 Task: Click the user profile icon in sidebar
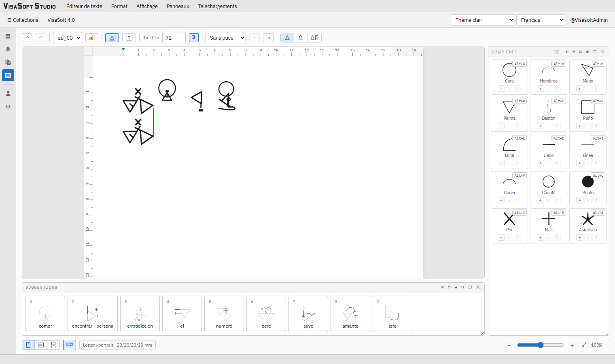[x=8, y=93]
